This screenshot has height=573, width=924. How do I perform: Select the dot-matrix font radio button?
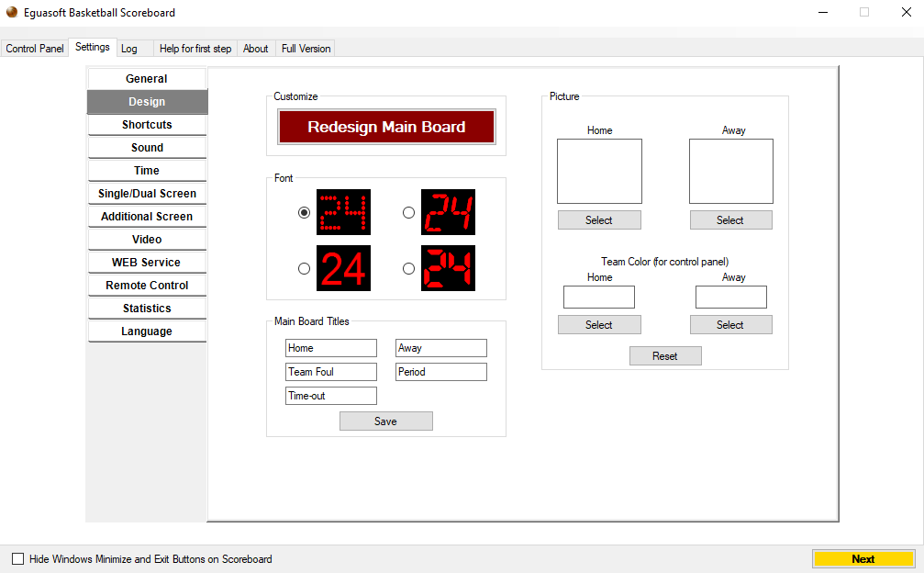pyautogui.click(x=304, y=212)
